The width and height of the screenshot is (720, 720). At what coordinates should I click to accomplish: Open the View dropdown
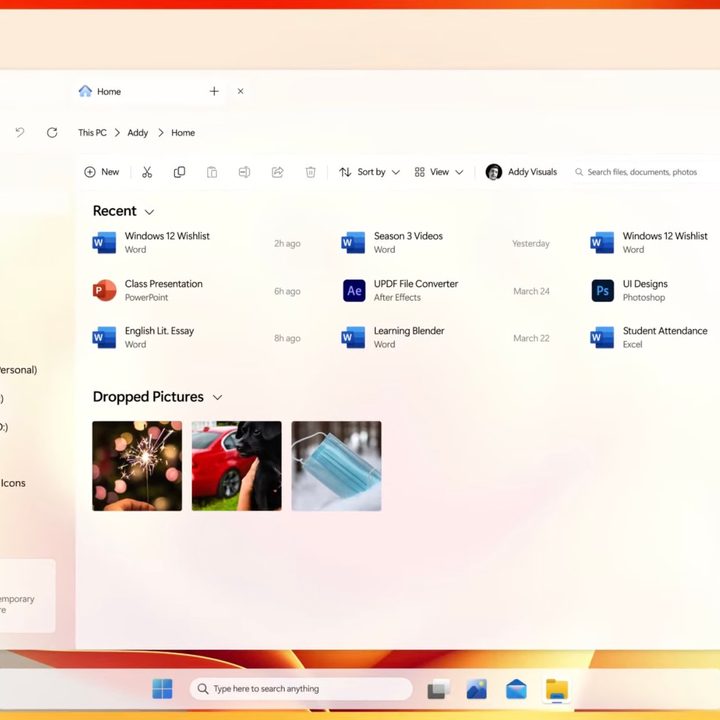point(439,172)
